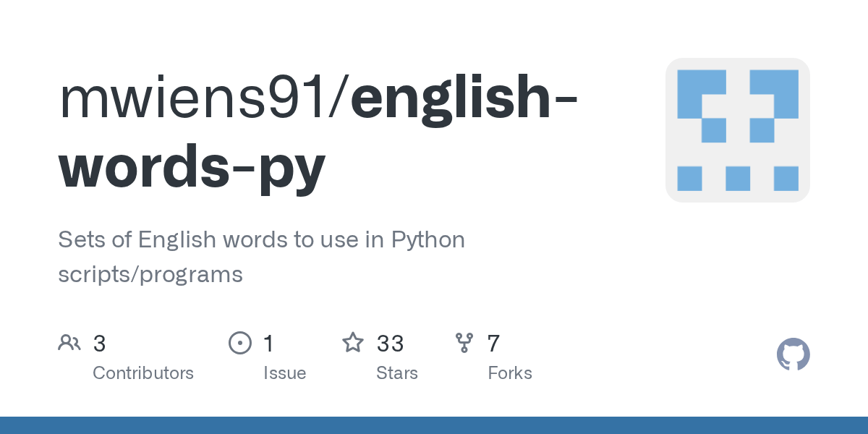The image size is (868, 434).
Task: Click 'scripts/programs' in the description
Action: click(x=150, y=275)
